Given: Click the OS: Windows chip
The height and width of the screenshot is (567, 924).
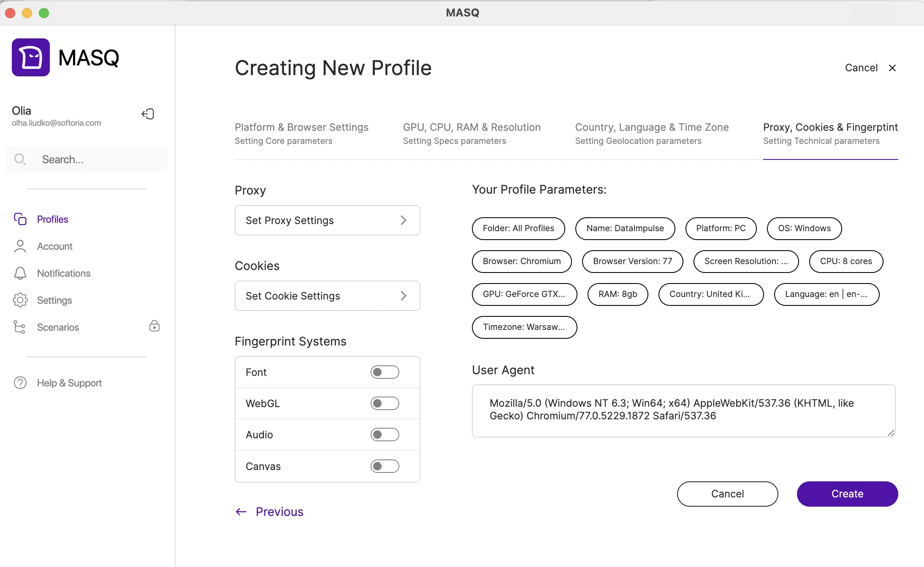Looking at the screenshot, I should (x=804, y=228).
